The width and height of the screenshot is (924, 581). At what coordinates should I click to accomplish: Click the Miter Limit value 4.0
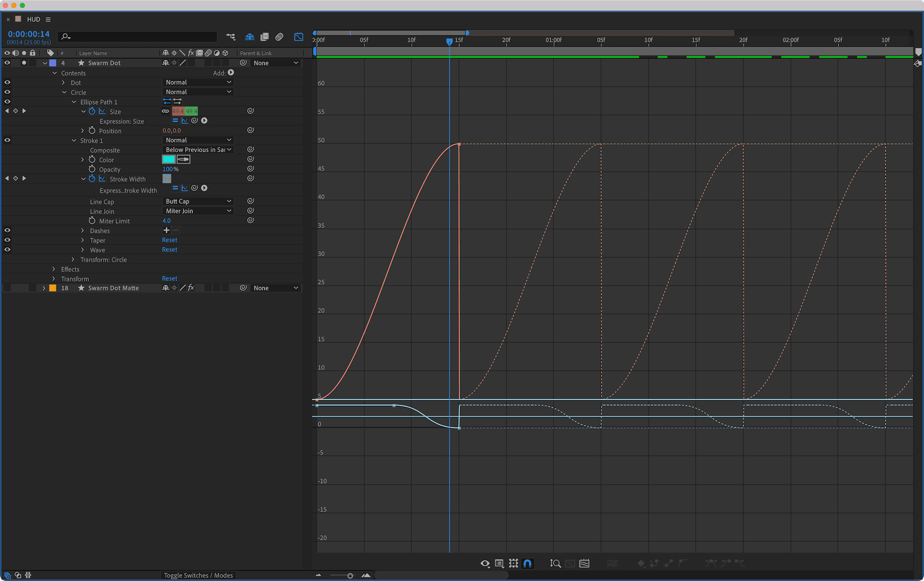click(x=167, y=221)
